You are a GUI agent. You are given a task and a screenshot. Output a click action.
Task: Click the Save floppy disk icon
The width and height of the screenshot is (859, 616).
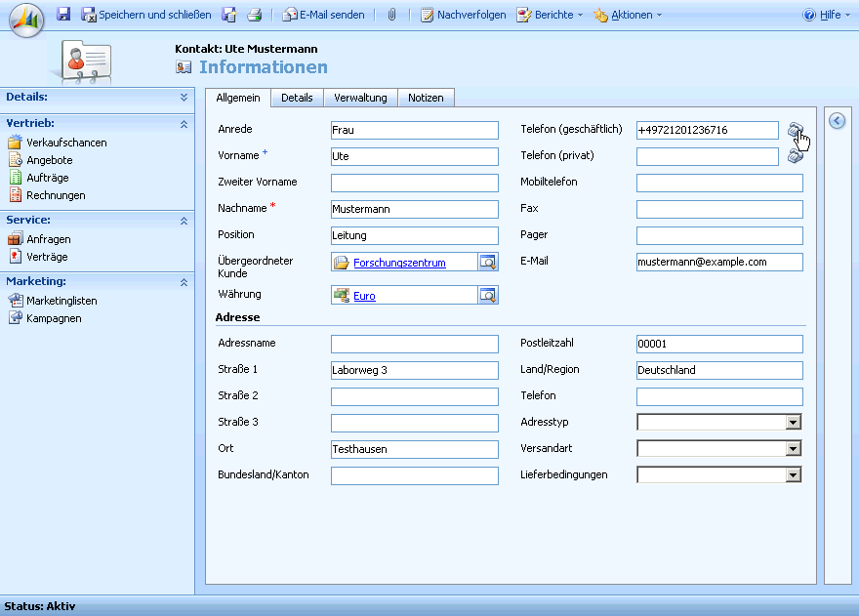63,15
